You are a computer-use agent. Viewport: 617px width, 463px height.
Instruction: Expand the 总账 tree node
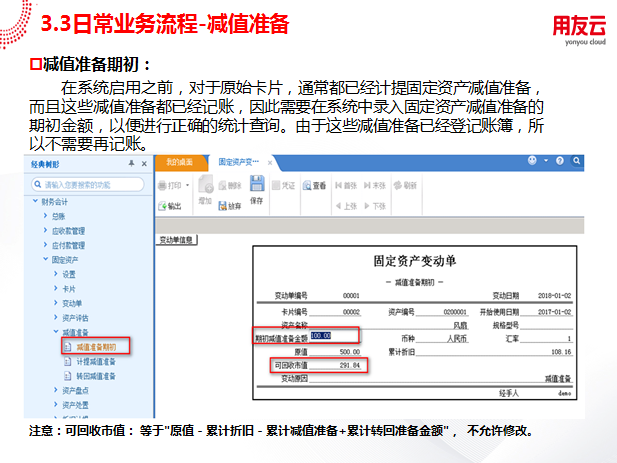pyautogui.click(x=45, y=216)
